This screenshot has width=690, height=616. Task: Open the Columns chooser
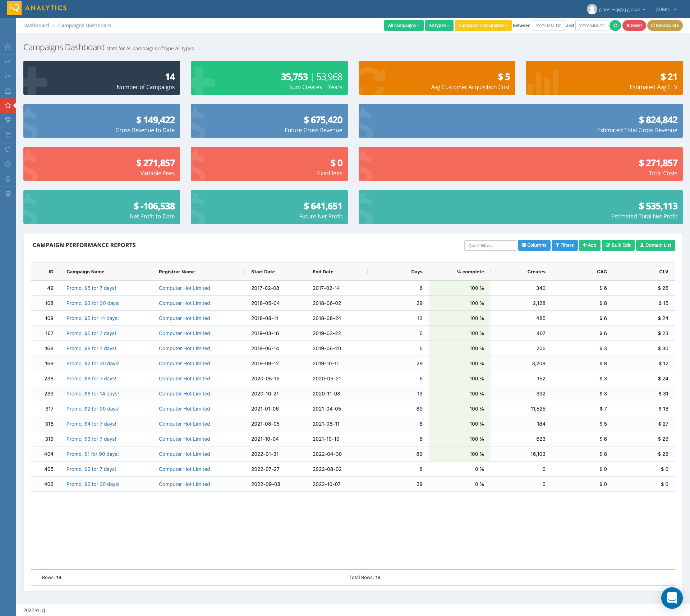[x=534, y=245]
